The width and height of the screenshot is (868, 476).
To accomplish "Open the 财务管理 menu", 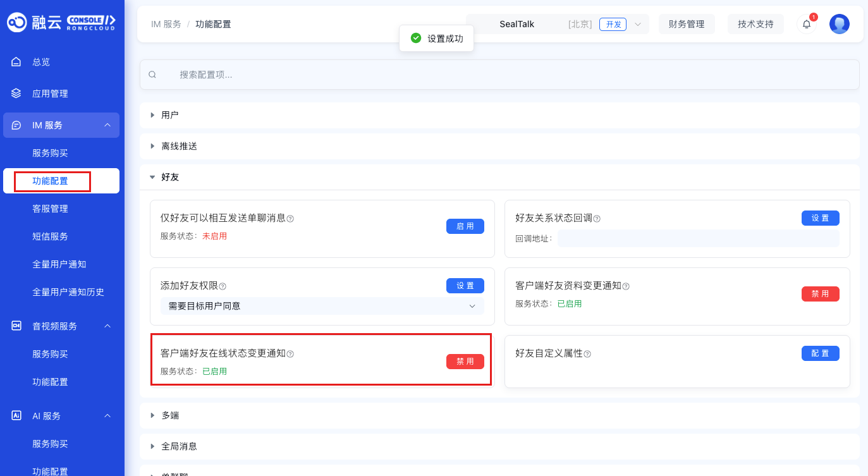I will pos(687,23).
